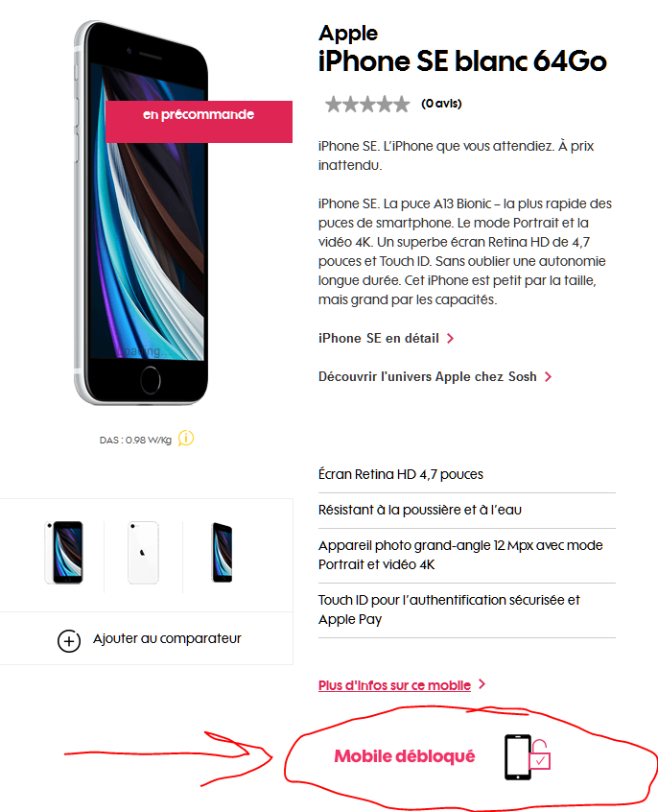
Task: Click the pink unlocked padlock icon
Action: (x=540, y=754)
